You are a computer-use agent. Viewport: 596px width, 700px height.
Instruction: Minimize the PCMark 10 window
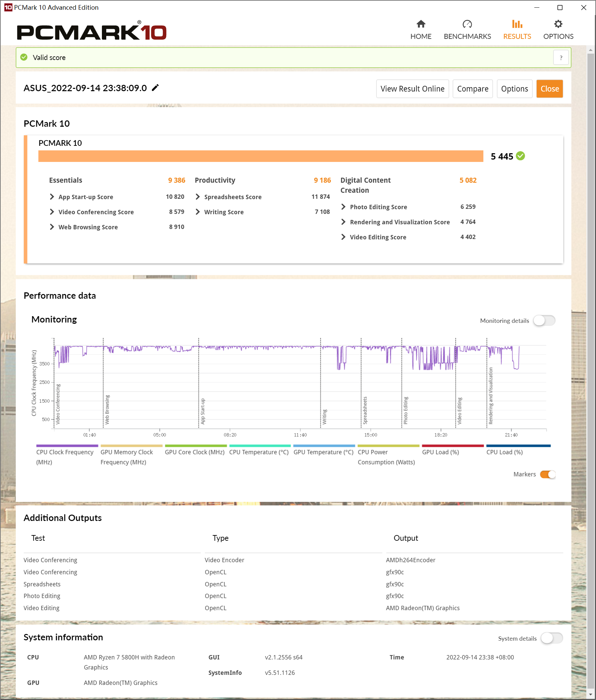coord(537,7)
